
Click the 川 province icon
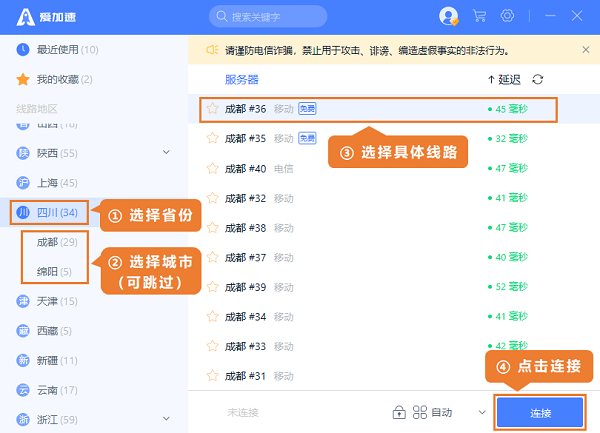[23, 212]
